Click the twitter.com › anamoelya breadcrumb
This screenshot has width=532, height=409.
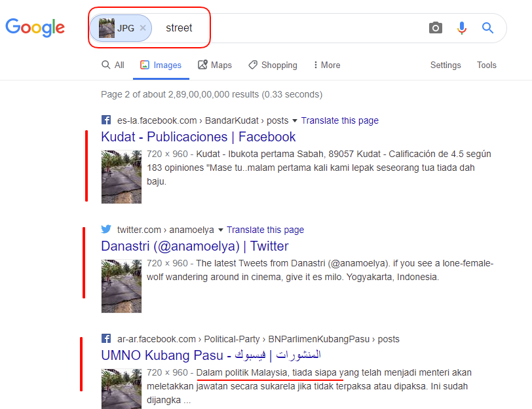[166, 230]
